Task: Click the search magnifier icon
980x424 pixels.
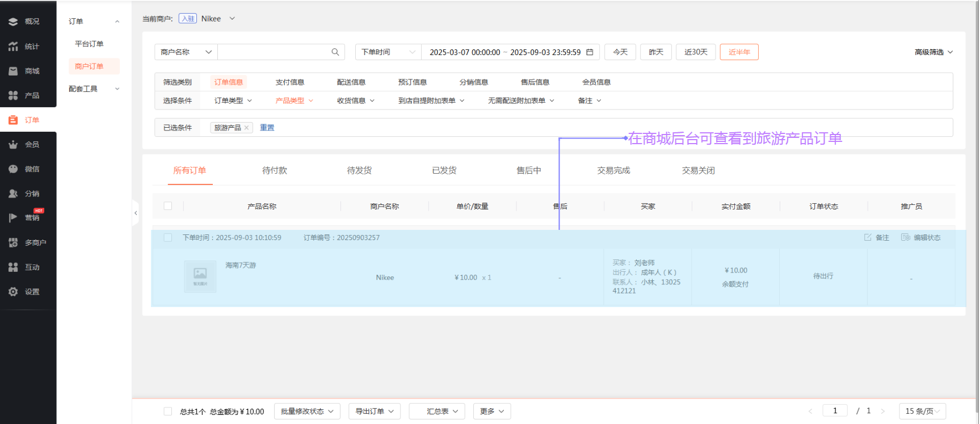Action: click(x=335, y=52)
